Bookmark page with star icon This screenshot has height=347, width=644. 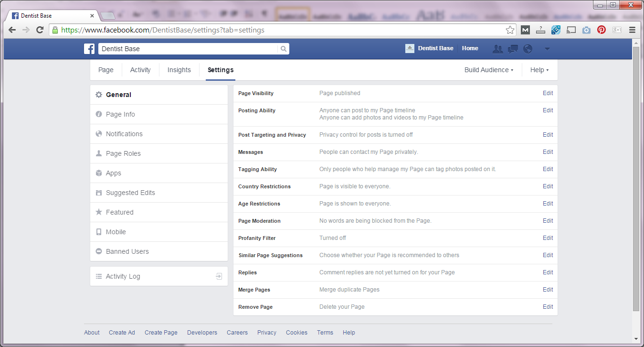[510, 30]
